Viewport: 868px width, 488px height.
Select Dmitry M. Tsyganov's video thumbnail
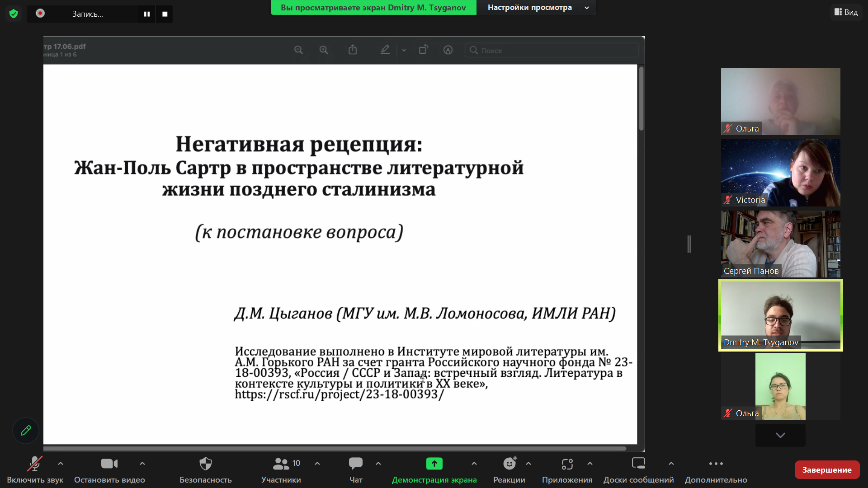tap(780, 315)
